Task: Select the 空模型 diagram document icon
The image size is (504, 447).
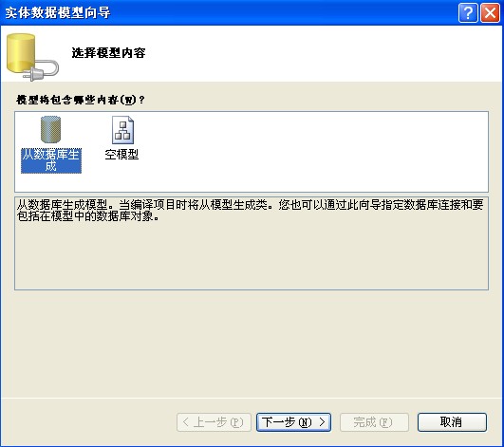Action: coord(122,130)
